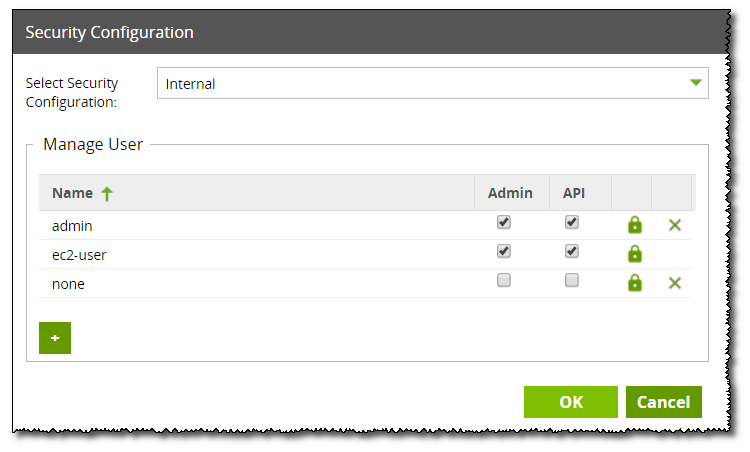Toggle Admin checkbox for admin user
The image size is (750, 452).
pos(504,222)
